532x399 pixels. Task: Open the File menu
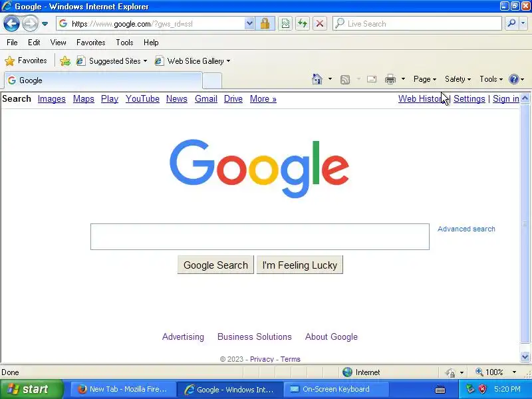pos(12,43)
